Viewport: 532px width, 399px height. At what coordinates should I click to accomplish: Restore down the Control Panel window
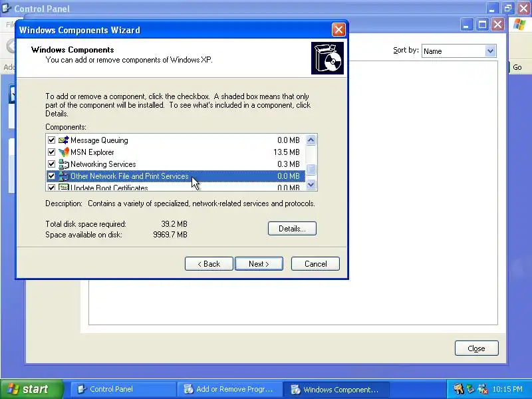(507, 8)
